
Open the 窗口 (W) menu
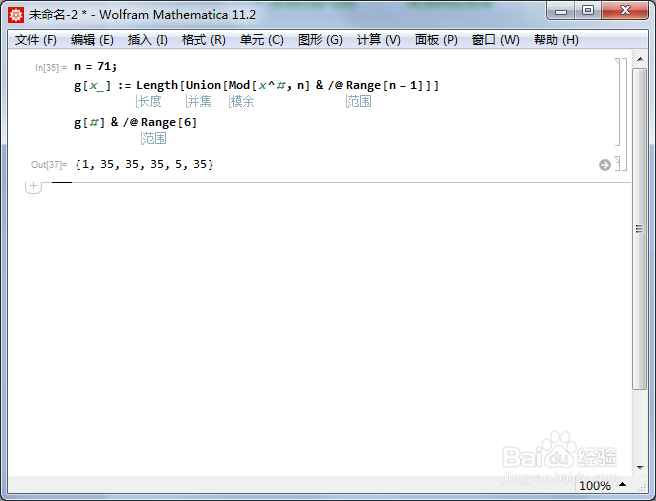tap(495, 40)
